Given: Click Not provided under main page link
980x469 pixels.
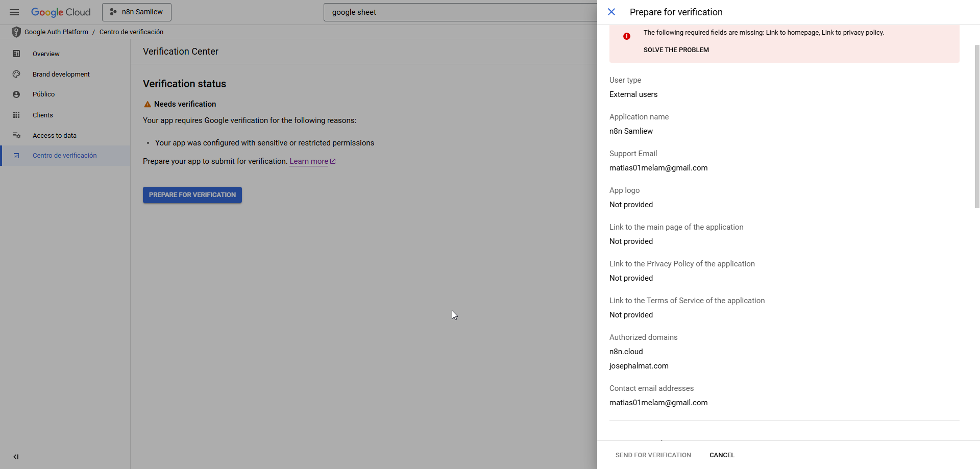Looking at the screenshot, I should 631,241.
